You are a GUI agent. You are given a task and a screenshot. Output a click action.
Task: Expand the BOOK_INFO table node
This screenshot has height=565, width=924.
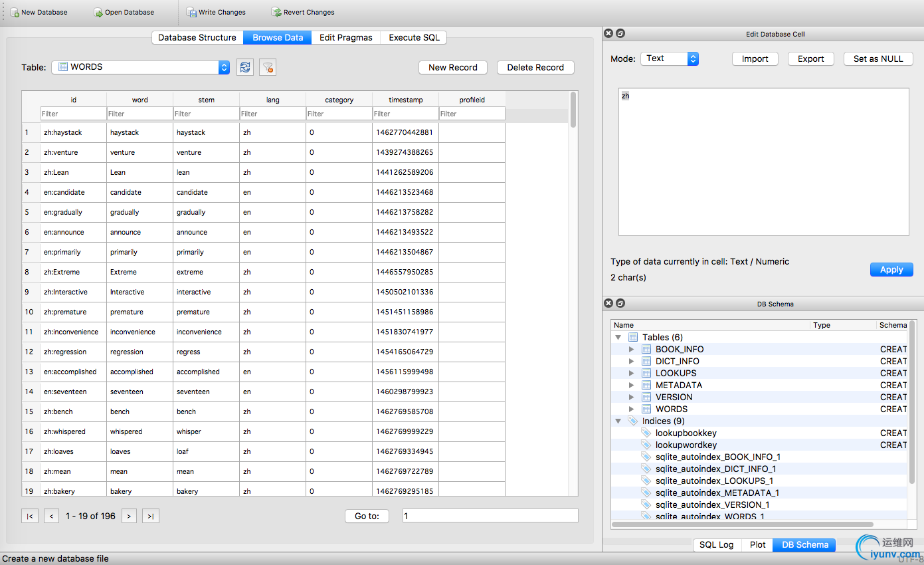[632, 350]
